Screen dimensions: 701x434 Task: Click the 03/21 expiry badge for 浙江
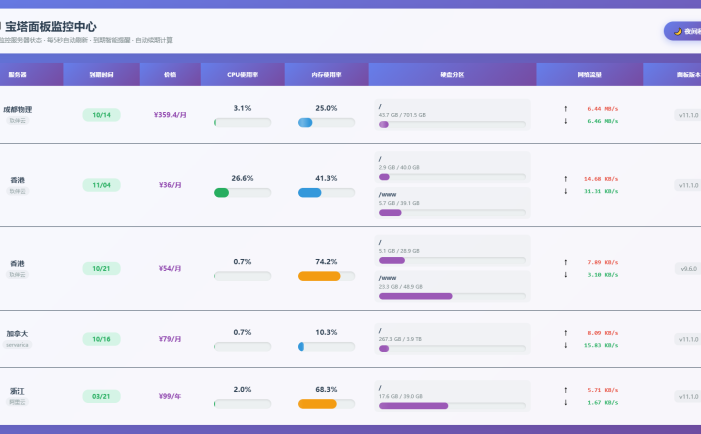(101, 396)
